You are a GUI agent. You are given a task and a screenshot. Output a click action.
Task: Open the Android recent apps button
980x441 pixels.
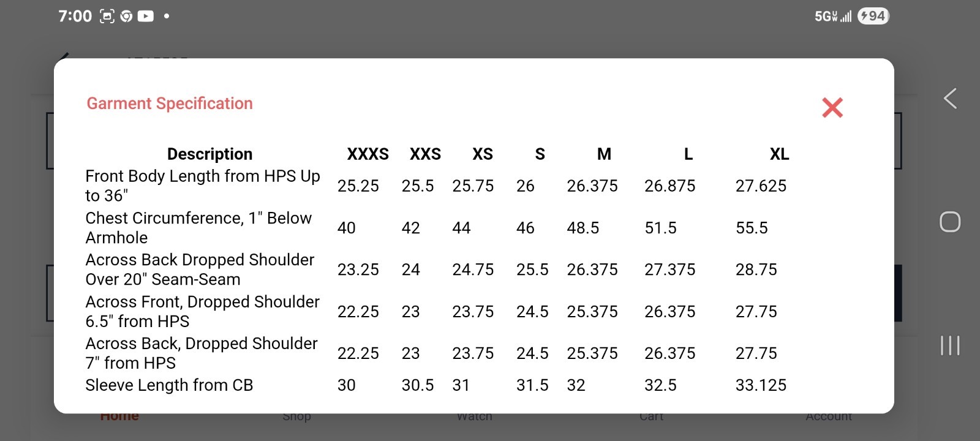tap(950, 345)
